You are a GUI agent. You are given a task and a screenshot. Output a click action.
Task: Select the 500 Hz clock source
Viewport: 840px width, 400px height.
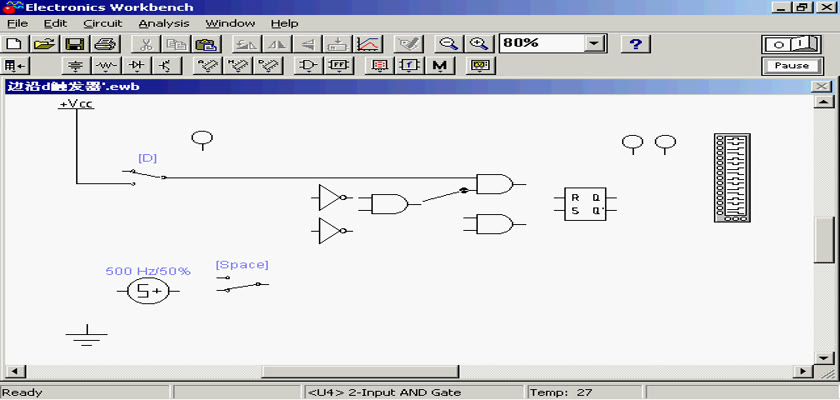tap(148, 291)
